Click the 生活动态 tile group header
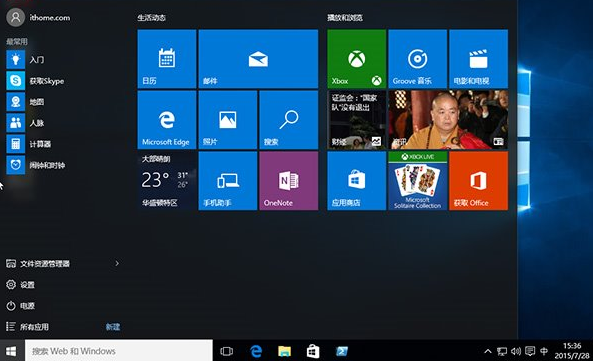Screen dimensions: 593x361 tap(152, 17)
